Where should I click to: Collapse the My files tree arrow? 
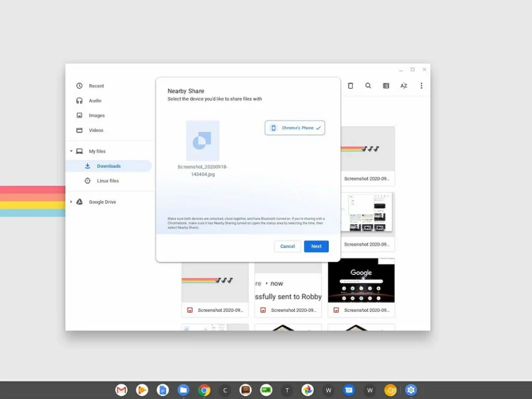coord(71,151)
